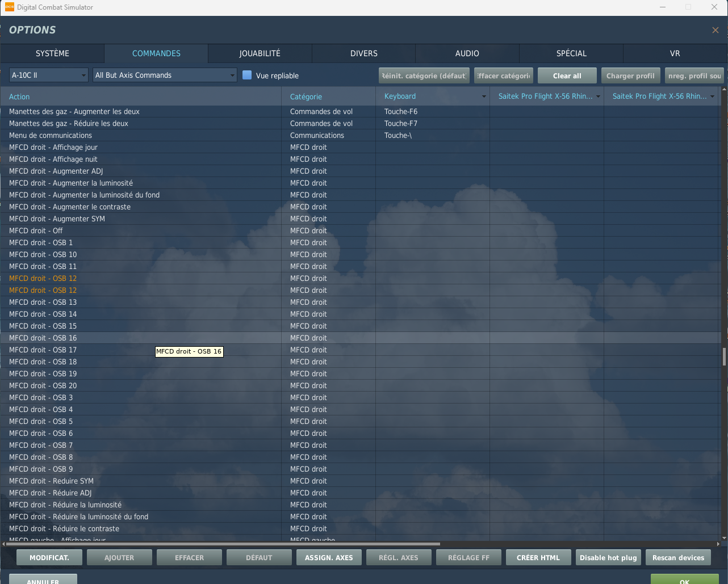Click the vertical scrollbar up arrow
The height and width of the screenshot is (584, 728).
724,89
